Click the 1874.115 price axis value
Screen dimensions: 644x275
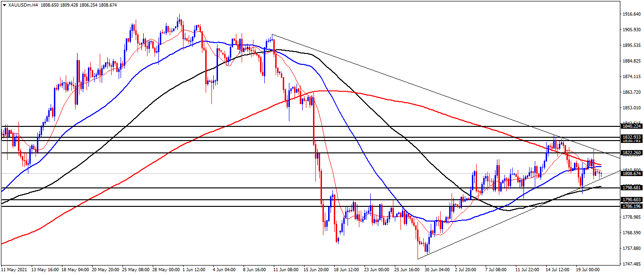pos(632,77)
